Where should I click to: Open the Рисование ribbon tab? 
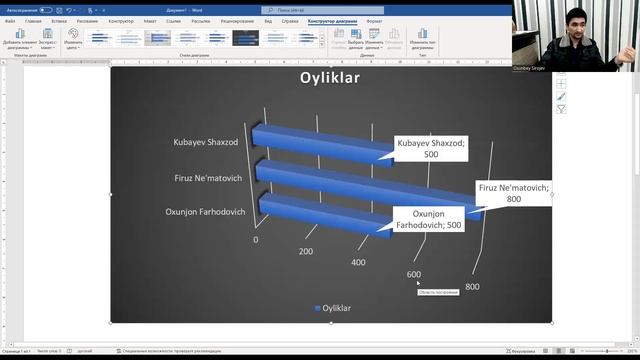[x=87, y=21]
